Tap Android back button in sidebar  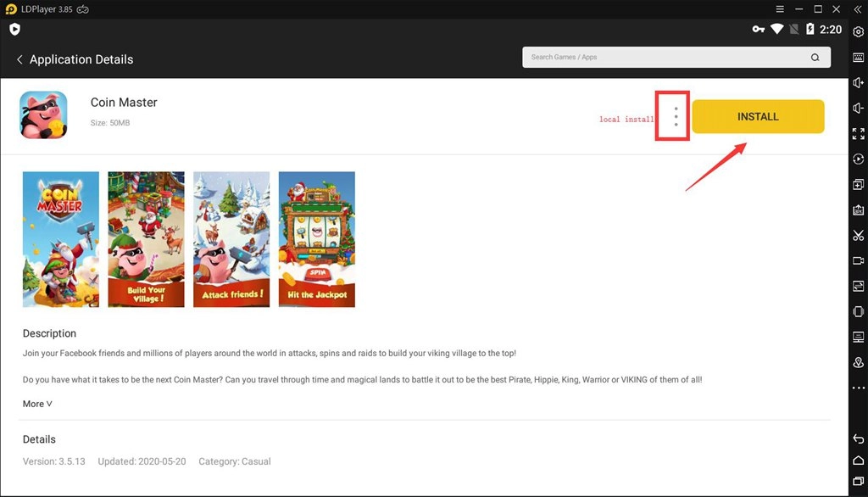(858, 438)
